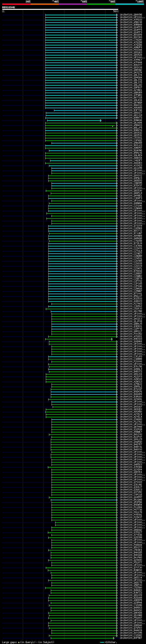Viewport: 146px width, 644px height.
Task: Open hit UniRef100_Q2BAL3
Action: click(x=131, y=369)
